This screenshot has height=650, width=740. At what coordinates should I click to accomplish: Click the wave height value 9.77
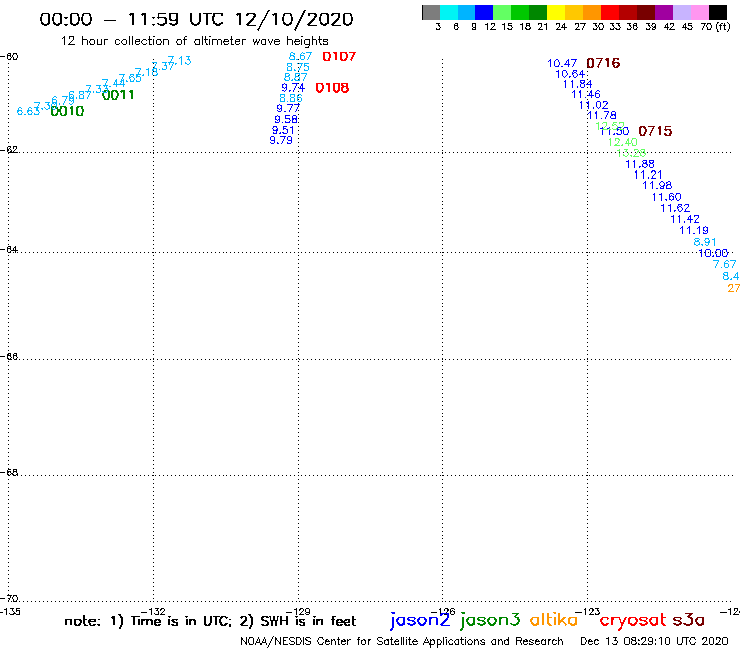(288, 109)
